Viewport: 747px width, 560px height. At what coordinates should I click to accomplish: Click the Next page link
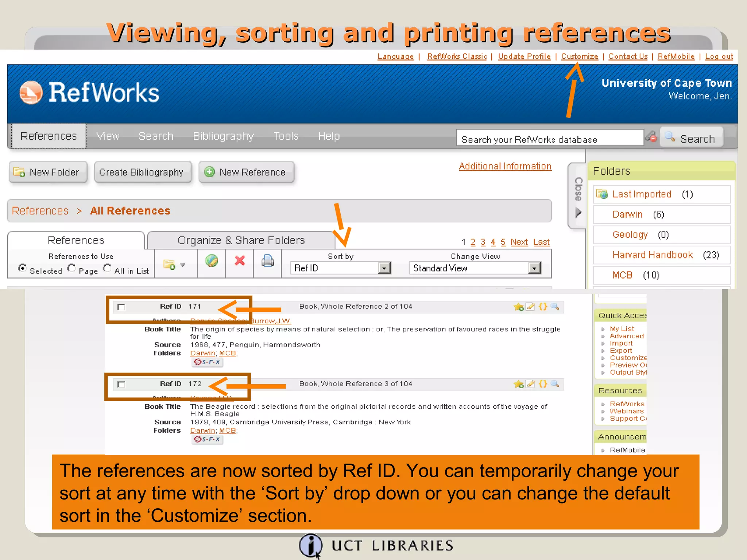[519, 242]
